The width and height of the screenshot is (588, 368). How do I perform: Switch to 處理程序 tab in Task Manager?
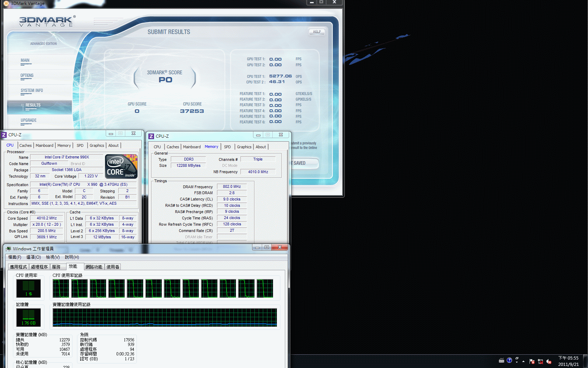(x=39, y=267)
